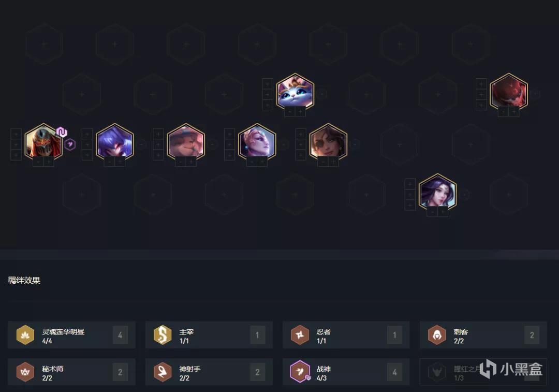Click the Yuumi cat champion hexagon
This screenshot has height=392, width=559.
295,92
